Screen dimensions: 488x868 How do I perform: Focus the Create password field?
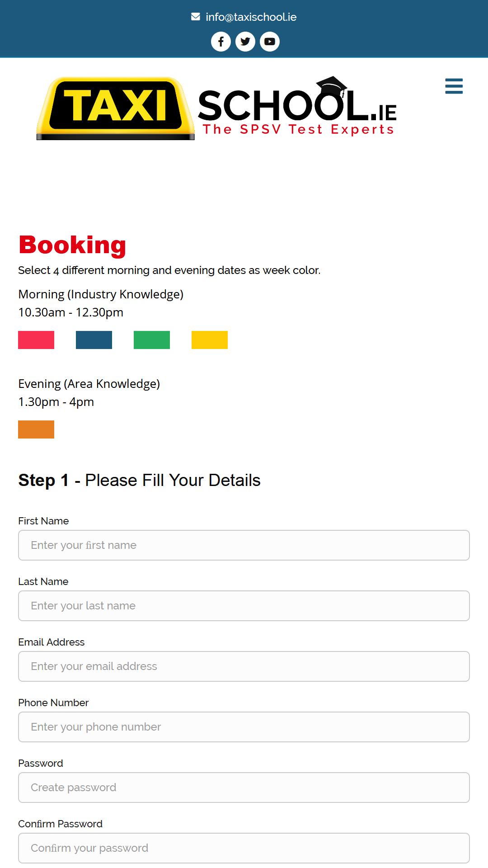pos(244,788)
